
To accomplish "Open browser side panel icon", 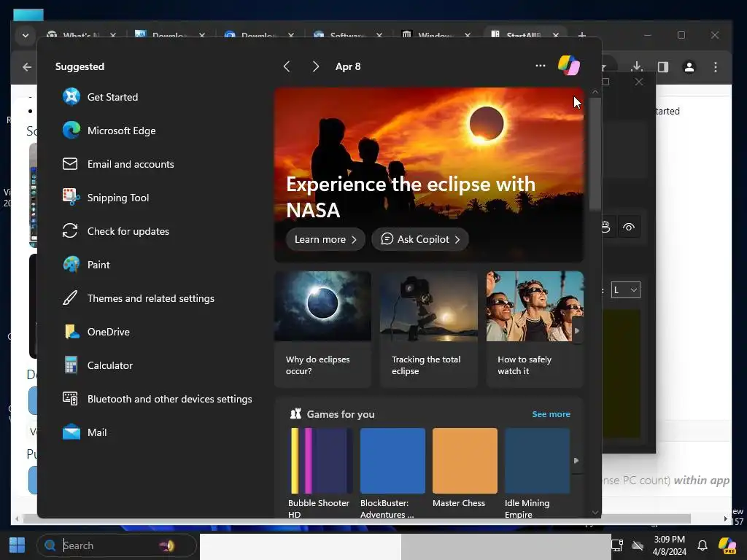I will pos(662,67).
